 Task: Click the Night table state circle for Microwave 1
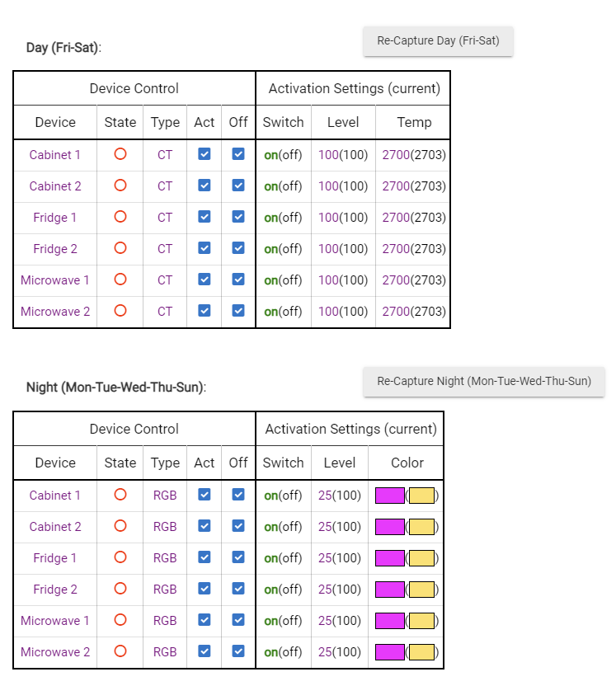coord(120,620)
